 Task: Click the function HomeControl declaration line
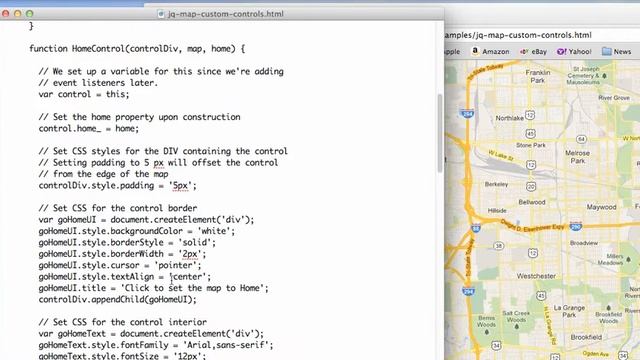(137, 49)
